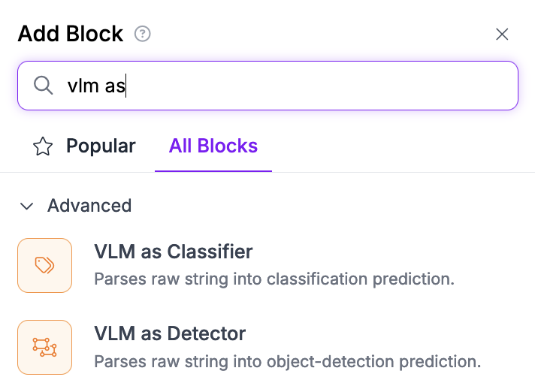
Task: Click the Add Block panel heading
Action: pyautogui.click(x=71, y=34)
